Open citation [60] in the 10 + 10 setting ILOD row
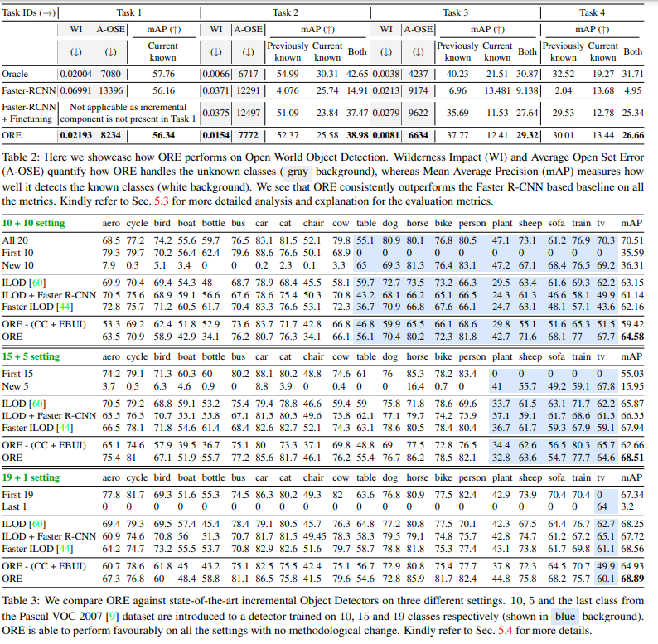This screenshot has width=658, height=644. click(37, 283)
